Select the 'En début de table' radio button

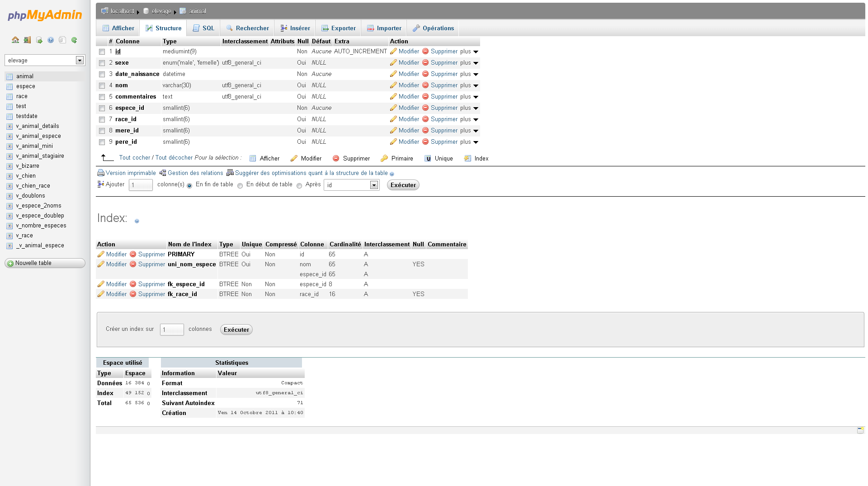pyautogui.click(x=240, y=185)
